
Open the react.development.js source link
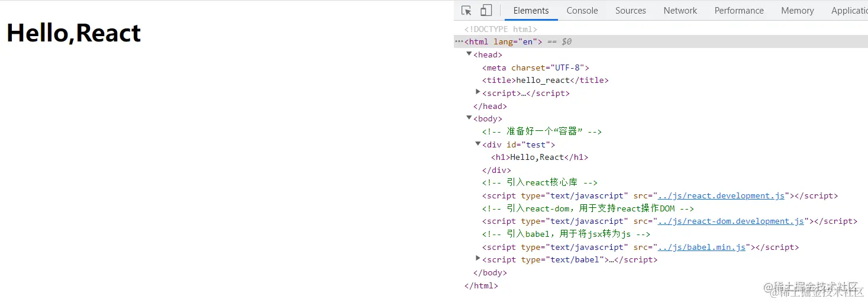click(721, 195)
